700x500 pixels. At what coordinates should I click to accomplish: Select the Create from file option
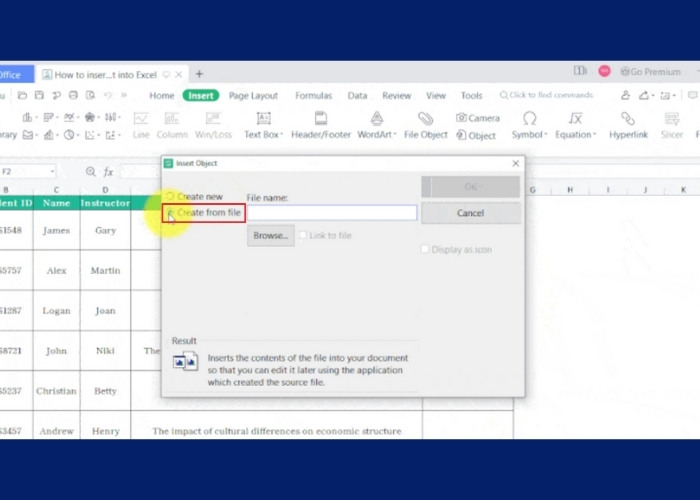[x=171, y=213]
